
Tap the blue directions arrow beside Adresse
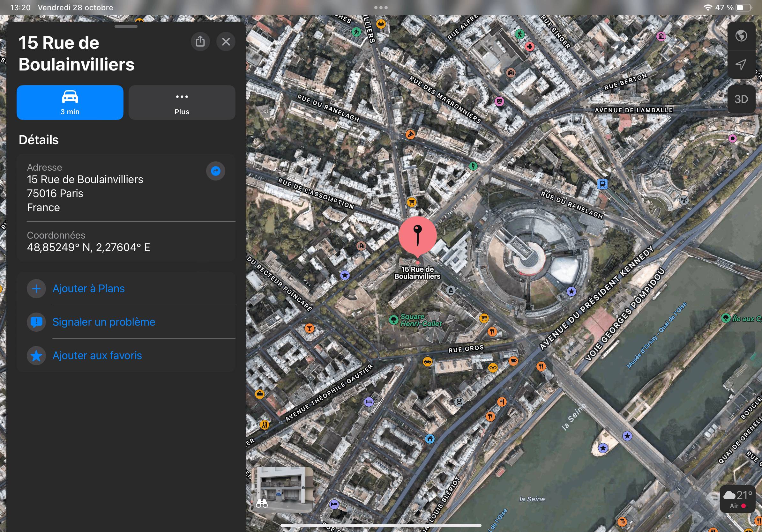coord(216,171)
